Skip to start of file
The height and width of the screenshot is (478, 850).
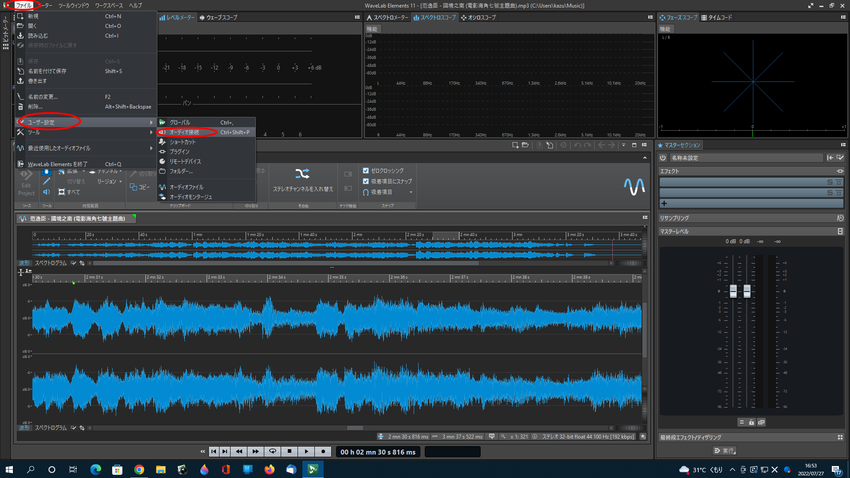point(214,451)
